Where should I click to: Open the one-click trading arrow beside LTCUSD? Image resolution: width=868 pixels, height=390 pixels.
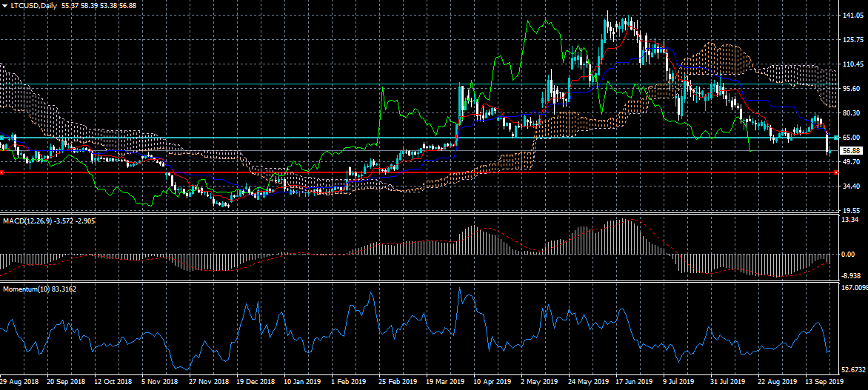(x=4, y=5)
